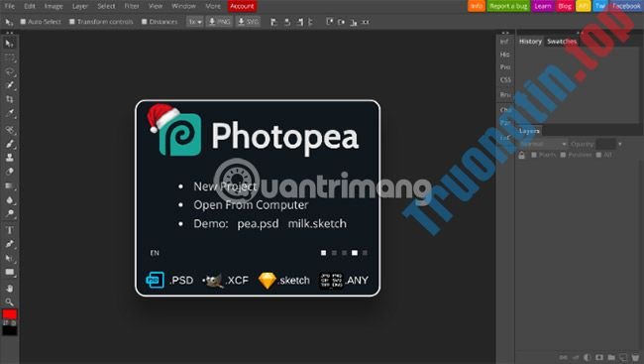644x364 pixels.
Task: Select the Blur drop tool
Action: pos(9,200)
